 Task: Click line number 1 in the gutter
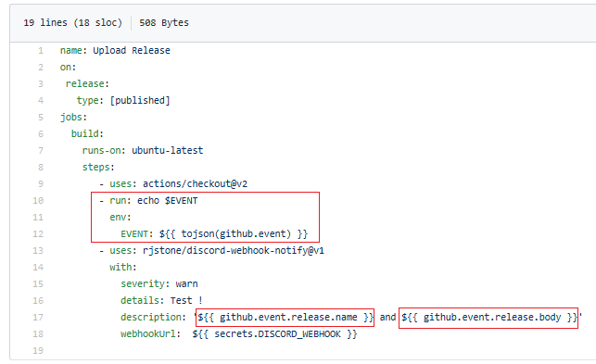41,51
